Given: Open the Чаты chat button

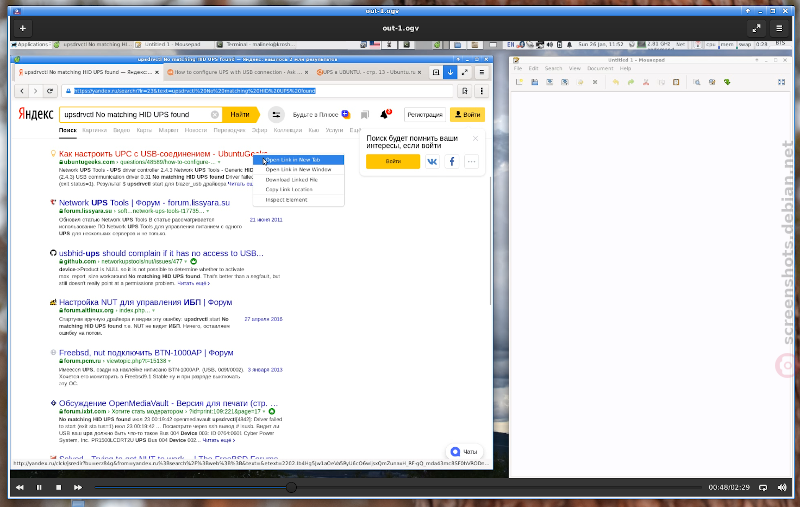Looking at the screenshot, I should click(x=464, y=452).
